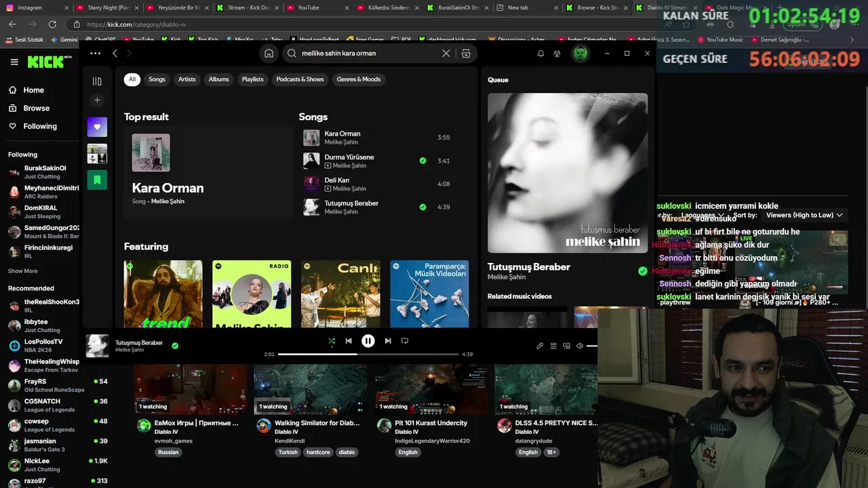This screenshot has width=868, height=488.
Task: Open Kick hamburger menu
Action: (14, 62)
